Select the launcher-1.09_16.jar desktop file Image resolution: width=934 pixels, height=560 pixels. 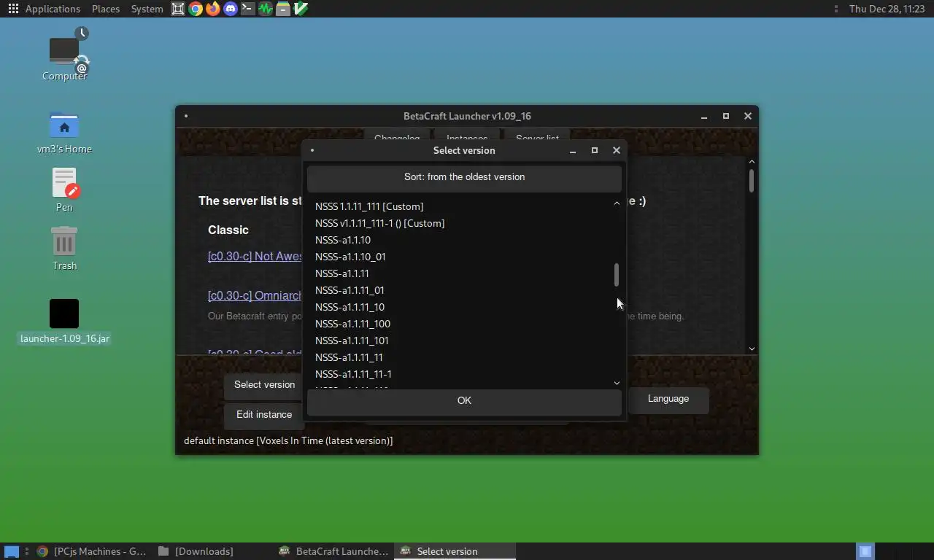[x=64, y=322]
